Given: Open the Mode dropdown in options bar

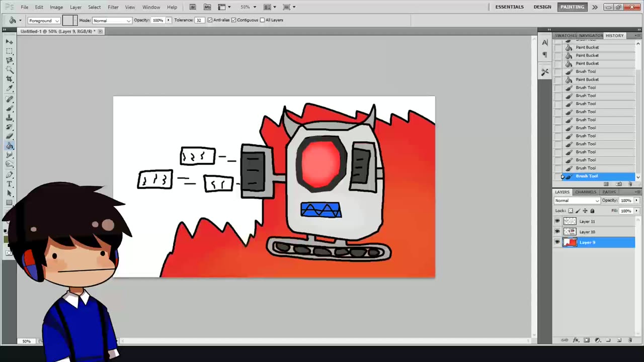Looking at the screenshot, I should pyautogui.click(x=112, y=21).
